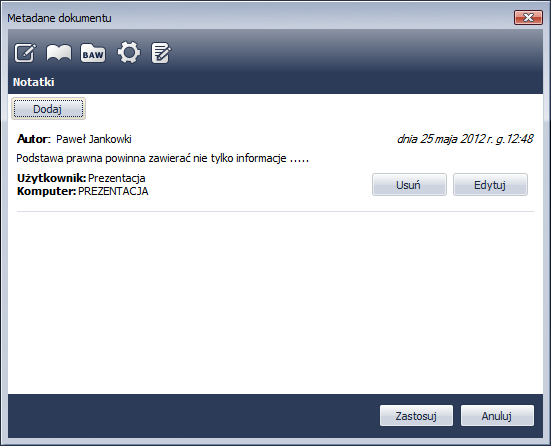The width and height of the screenshot is (551, 446).
Task: Open the BAW folder icon
Action: pyautogui.click(x=93, y=53)
